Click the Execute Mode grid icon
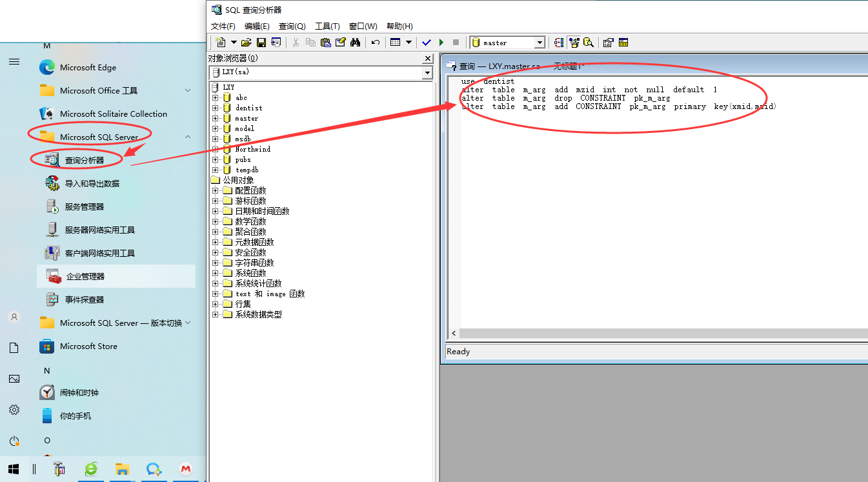The height and width of the screenshot is (482, 868). (x=396, y=43)
